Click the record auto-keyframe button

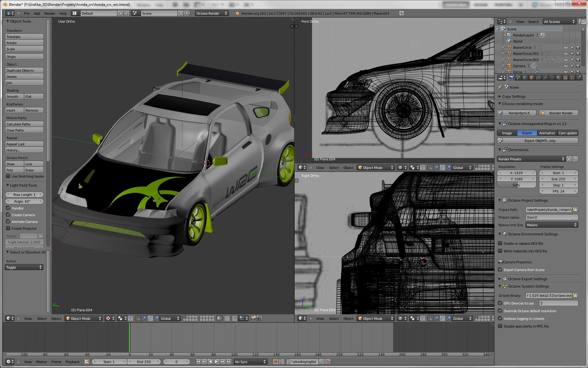[276, 362]
